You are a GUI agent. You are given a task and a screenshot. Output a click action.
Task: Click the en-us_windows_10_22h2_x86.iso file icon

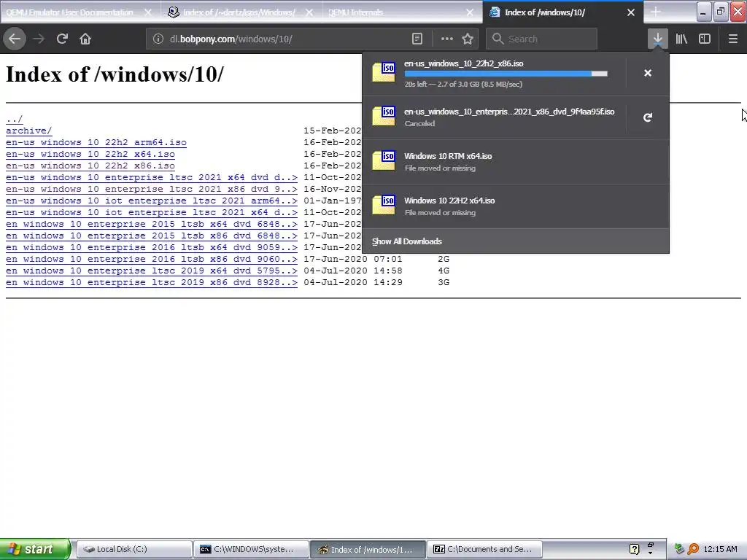pos(384,72)
